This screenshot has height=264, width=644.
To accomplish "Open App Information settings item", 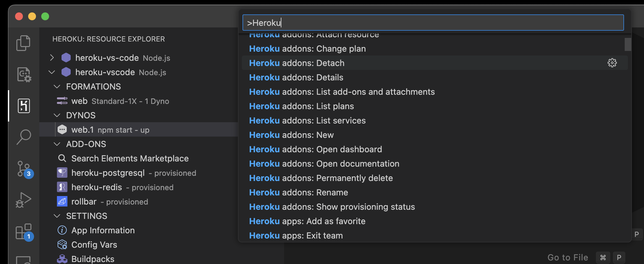I will pos(139,230).
